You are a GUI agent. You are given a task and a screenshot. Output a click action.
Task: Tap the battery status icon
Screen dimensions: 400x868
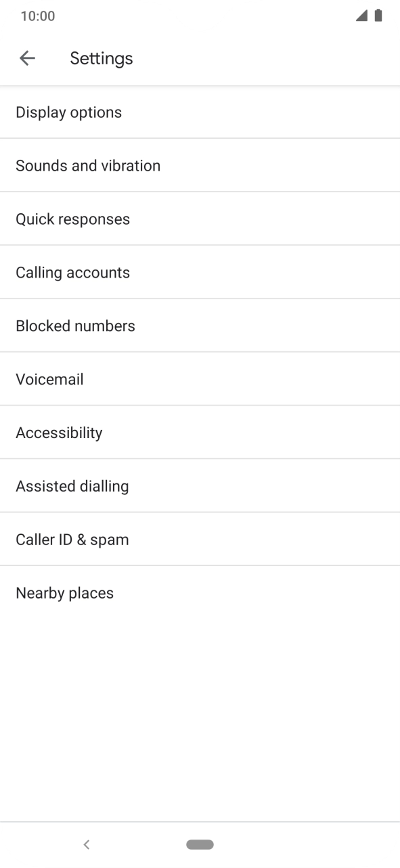[x=378, y=15]
